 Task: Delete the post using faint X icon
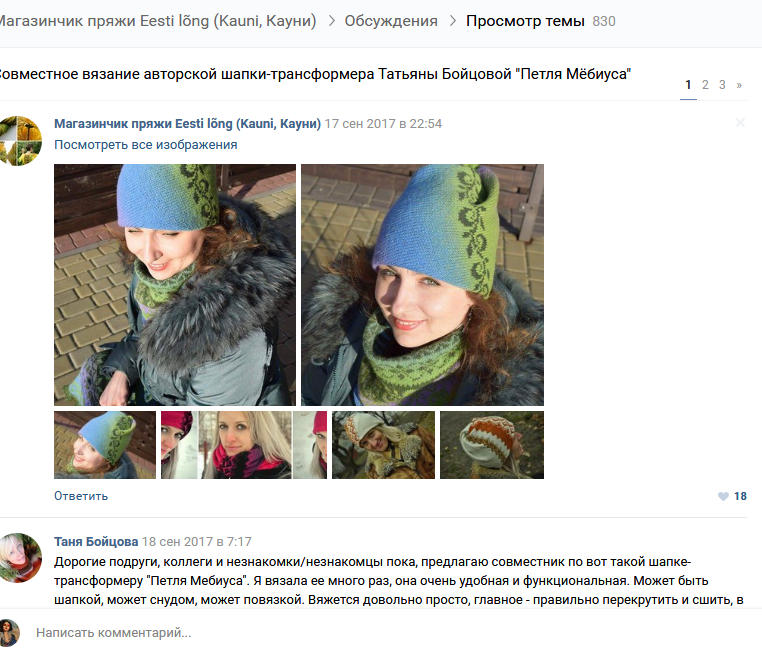tap(740, 122)
